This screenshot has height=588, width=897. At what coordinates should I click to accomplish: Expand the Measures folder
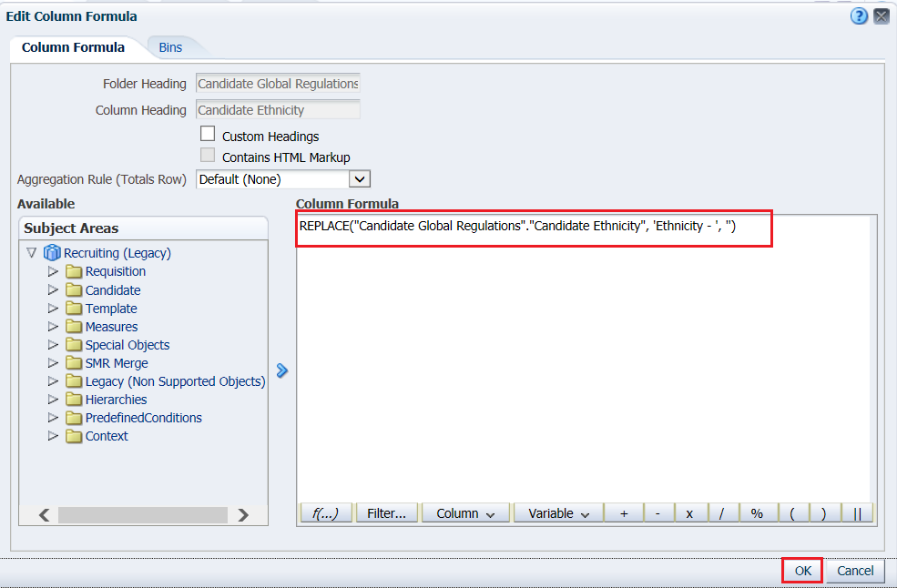coord(53,327)
